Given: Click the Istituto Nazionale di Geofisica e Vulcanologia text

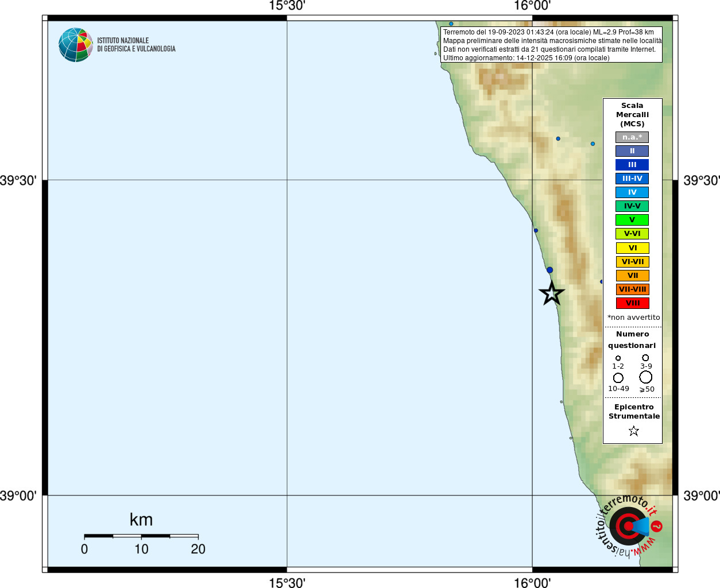Looking at the screenshot, I should [x=136, y=45].
